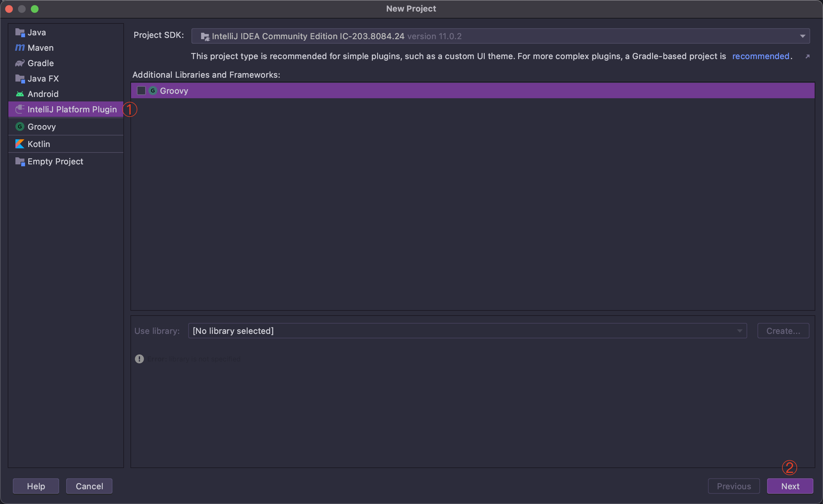
Task: Click the Groovy framework G icon
Action: (x=153, y=91)
